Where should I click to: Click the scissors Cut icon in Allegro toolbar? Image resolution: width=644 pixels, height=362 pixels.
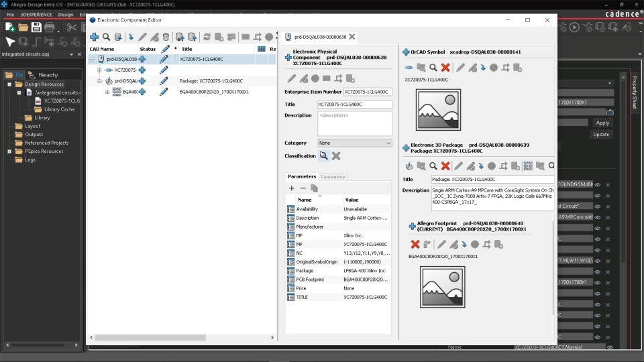(x=72, y=27)
